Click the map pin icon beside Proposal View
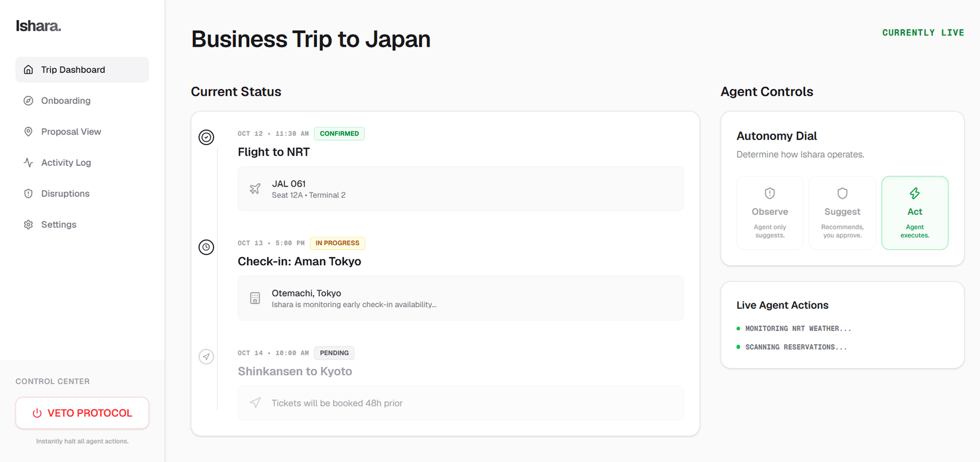 tap(28, 132)
